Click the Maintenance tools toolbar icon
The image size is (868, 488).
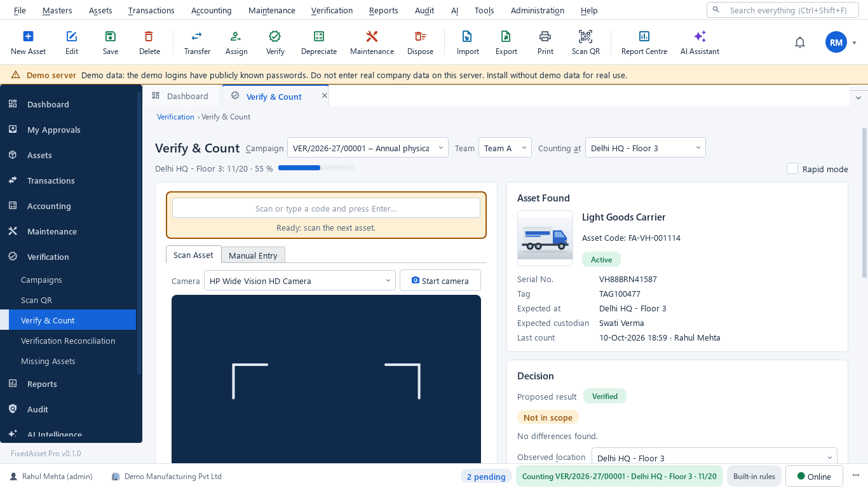(x=372, y=36)
